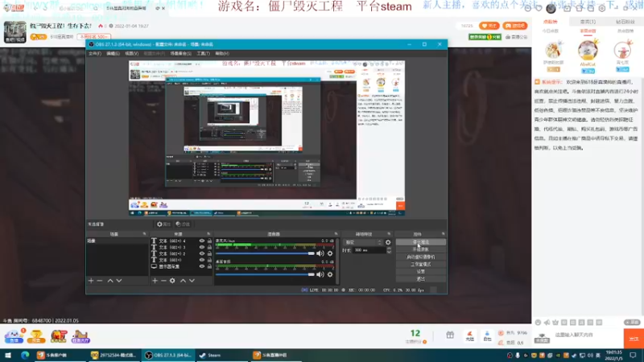Open Windows Start menu

8,356
